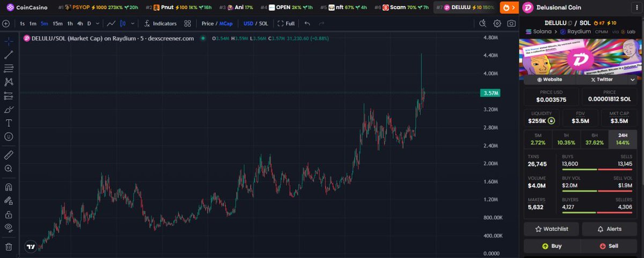Viewport: 644px width, 258px height.
Task: Expand the timeframe dropdown arrow
Action: tap(98, 24)
